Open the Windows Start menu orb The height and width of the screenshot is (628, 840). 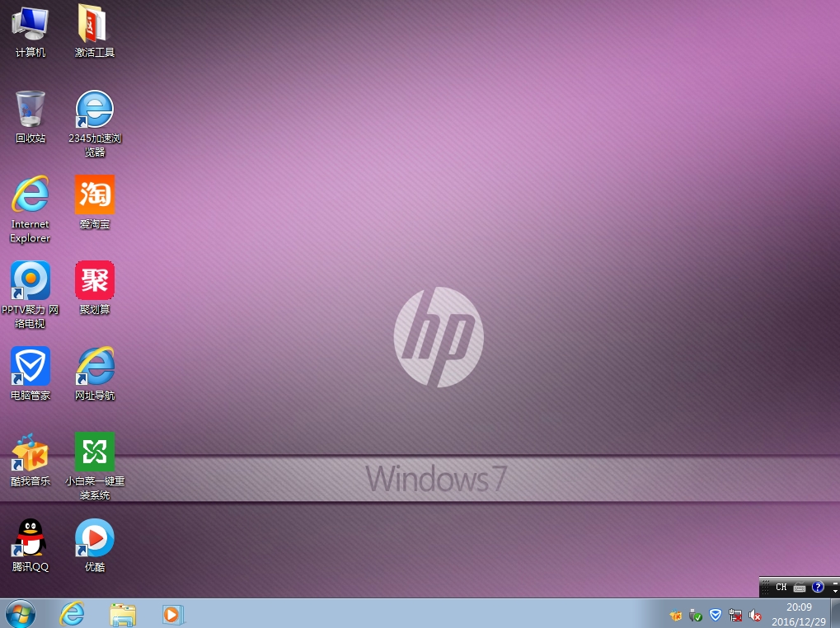21,613
